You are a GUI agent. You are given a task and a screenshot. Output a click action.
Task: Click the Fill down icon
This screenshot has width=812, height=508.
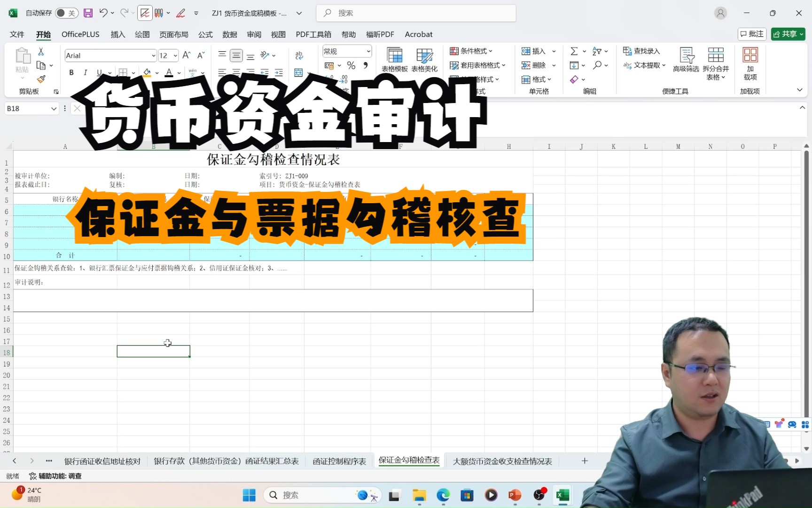574,65
